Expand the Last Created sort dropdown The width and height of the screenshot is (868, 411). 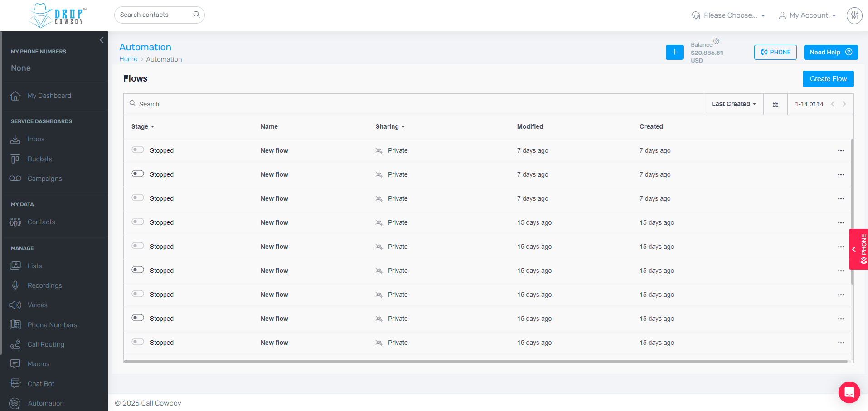pyautogui.click(x=732, y=104)
